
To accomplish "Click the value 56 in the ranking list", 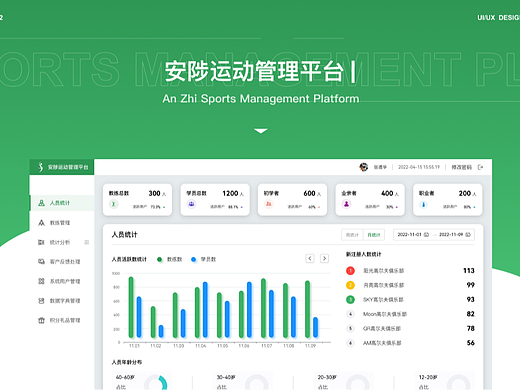I will pos(471,343).
